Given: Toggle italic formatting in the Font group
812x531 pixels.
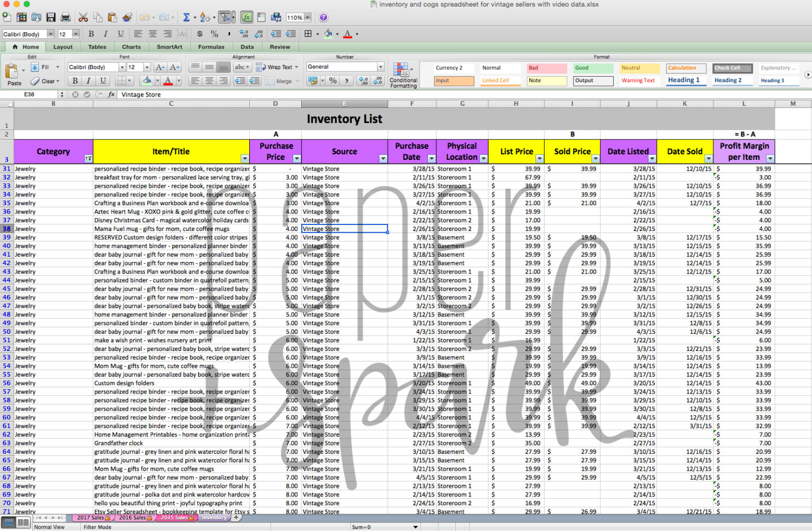Looking at the screenshot, I should (x=88, y=80).
